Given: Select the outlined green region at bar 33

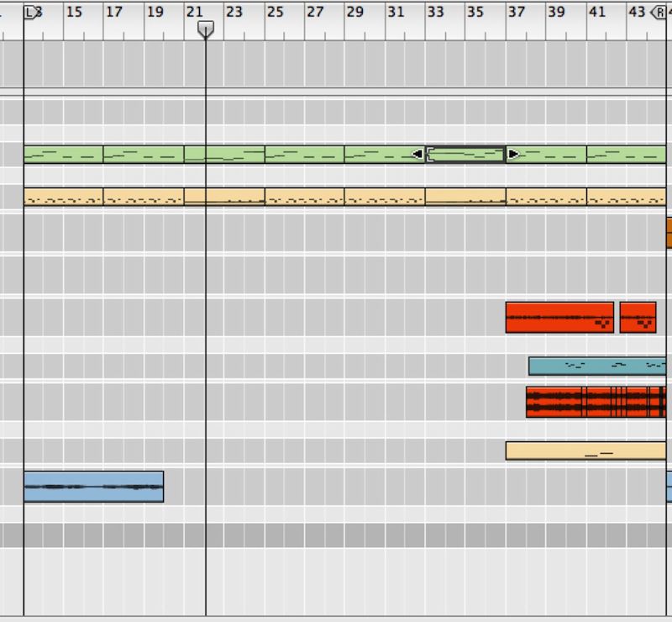Looking at the screenshot, I should [x=465, y=155].
